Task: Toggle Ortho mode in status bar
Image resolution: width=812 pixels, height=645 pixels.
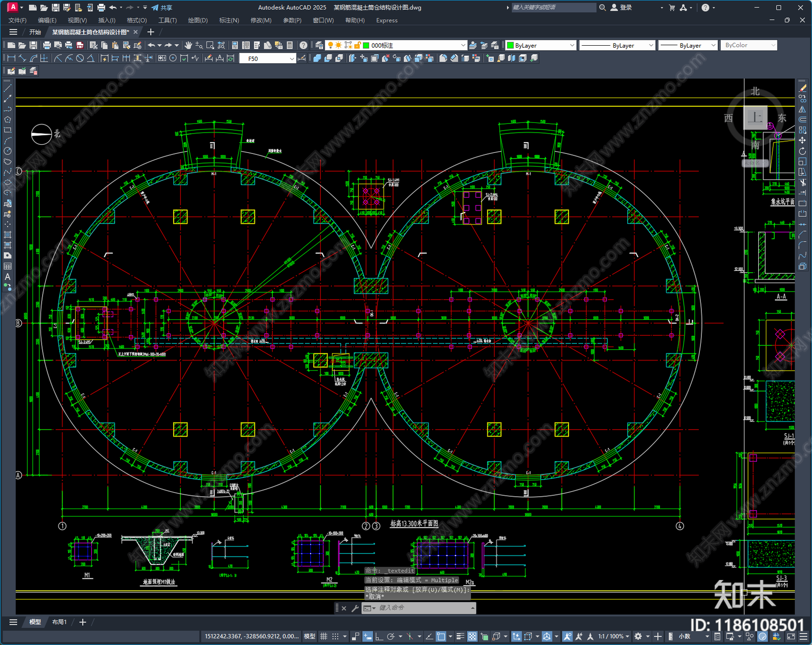Action: coord(379,636)
